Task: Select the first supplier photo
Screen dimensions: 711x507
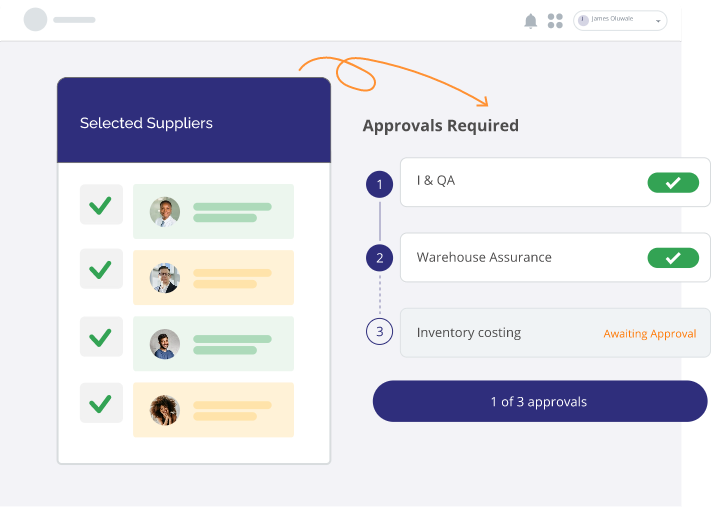Action: pos(165,211)
